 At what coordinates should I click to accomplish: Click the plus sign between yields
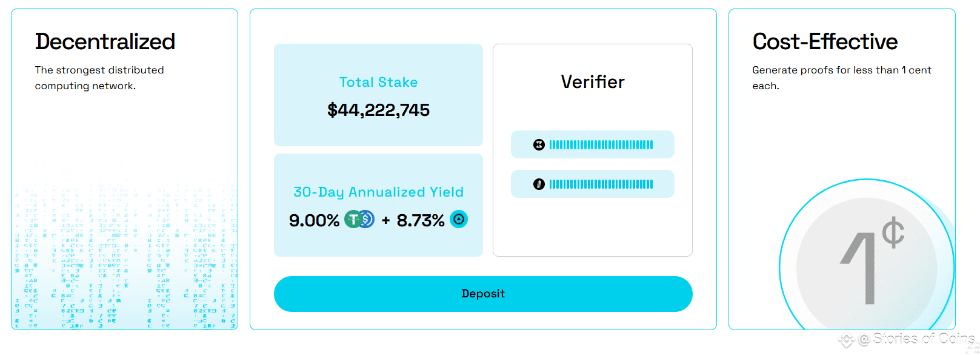pyautogui.click(x=385, y=220)
